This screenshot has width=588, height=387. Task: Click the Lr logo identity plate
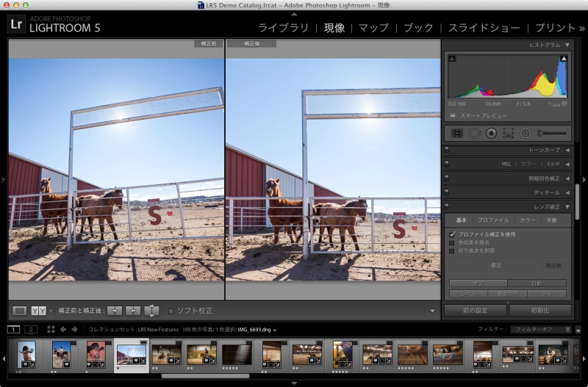click(x=16, y=24)
